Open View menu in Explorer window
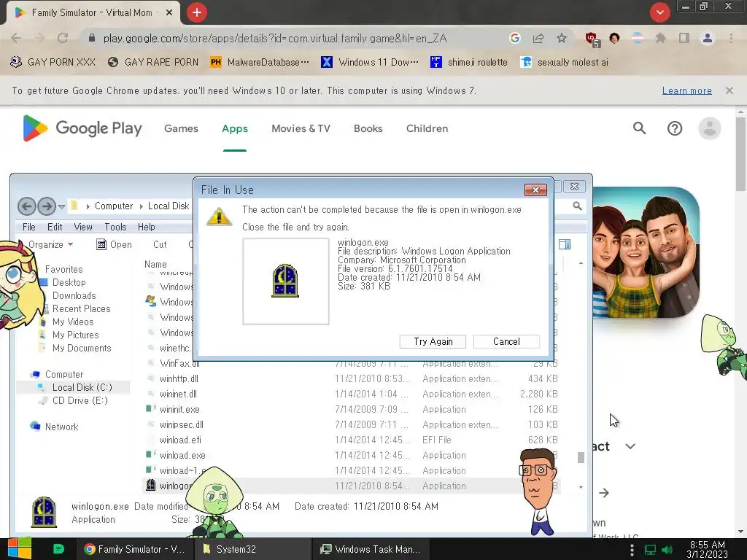This screenshot has height=560, width=747. click(x=83, y=227)
